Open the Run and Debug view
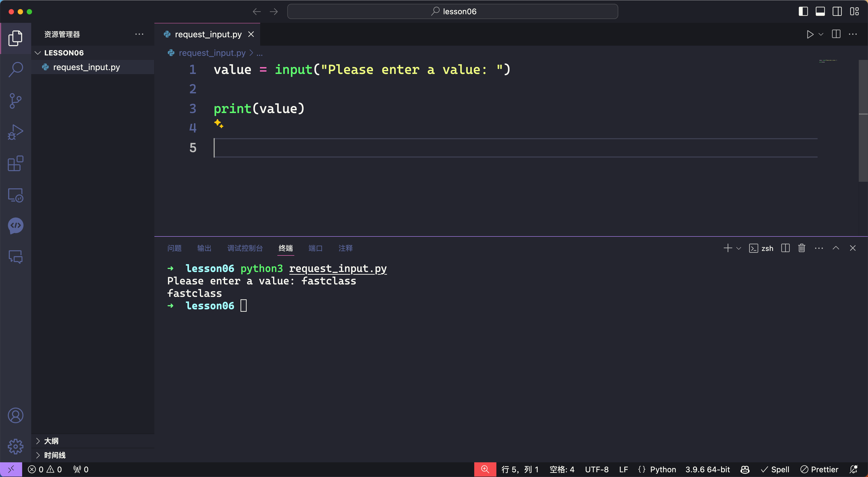Viewport: 868px width, 477px height. coord(16,132)
